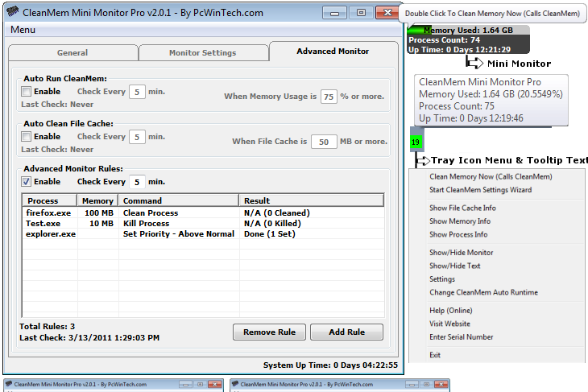Click the Remove Rule button
Image resolution: width=588 pixels, height=392 pixels.
click(x=269, y=332)
